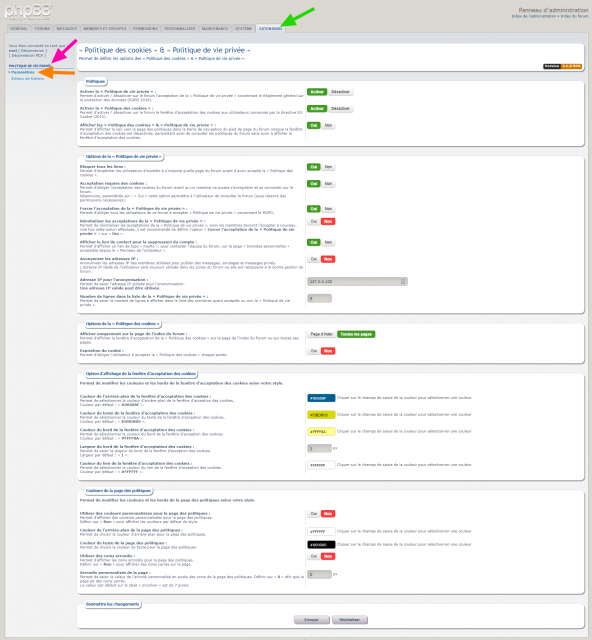
Task: Set Activer la Politique de vie privée to Activer
Action: 317,92
